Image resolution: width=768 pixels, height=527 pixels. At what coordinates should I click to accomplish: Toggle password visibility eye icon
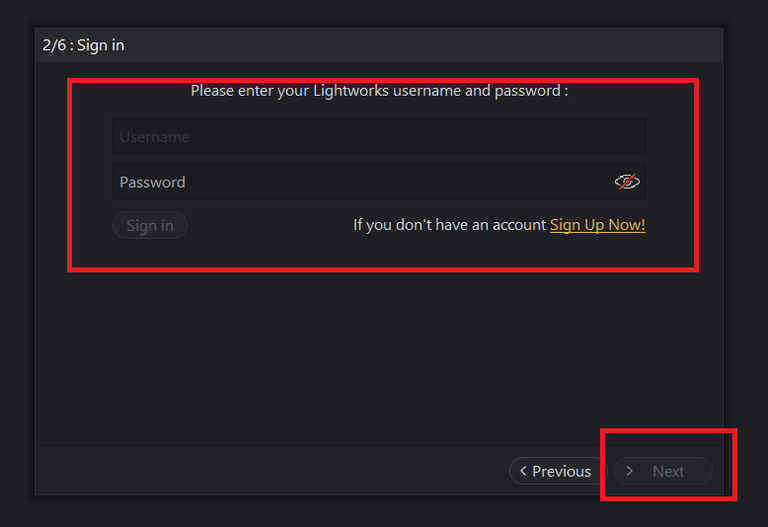627,182
